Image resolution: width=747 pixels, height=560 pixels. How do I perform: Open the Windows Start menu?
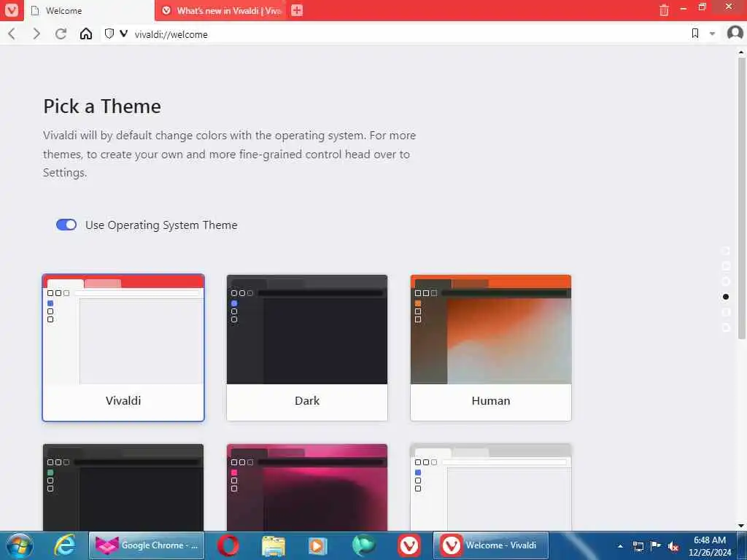click(20, 545)
